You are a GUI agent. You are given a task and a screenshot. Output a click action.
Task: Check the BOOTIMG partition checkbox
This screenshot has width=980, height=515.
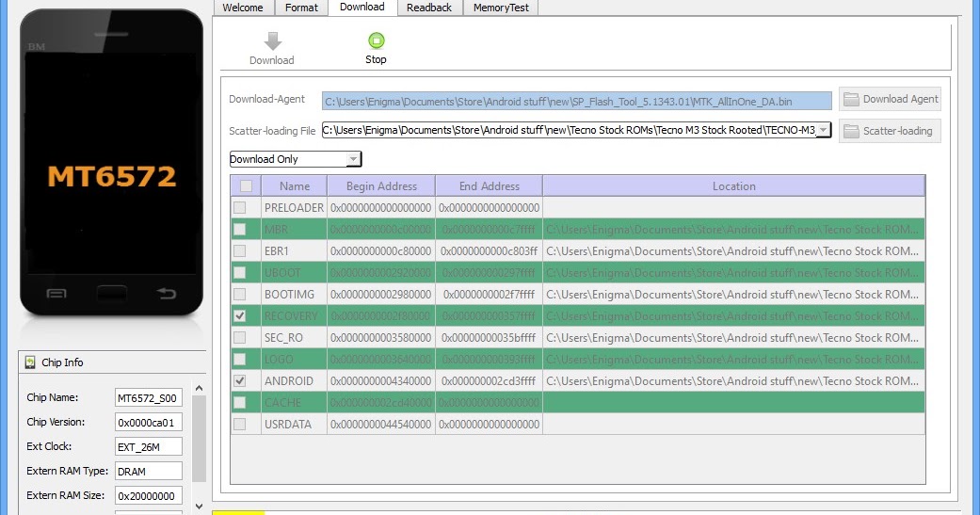click(x=239, y=294)
